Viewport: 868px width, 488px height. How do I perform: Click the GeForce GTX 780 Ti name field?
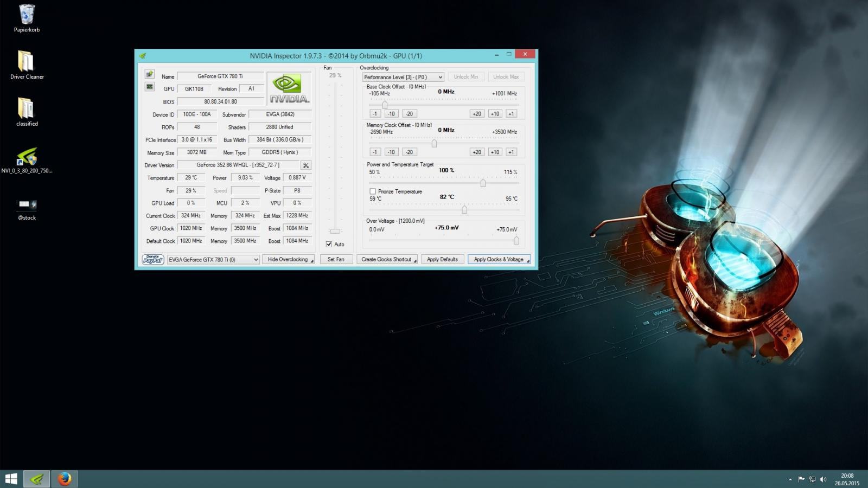(220, 76)
